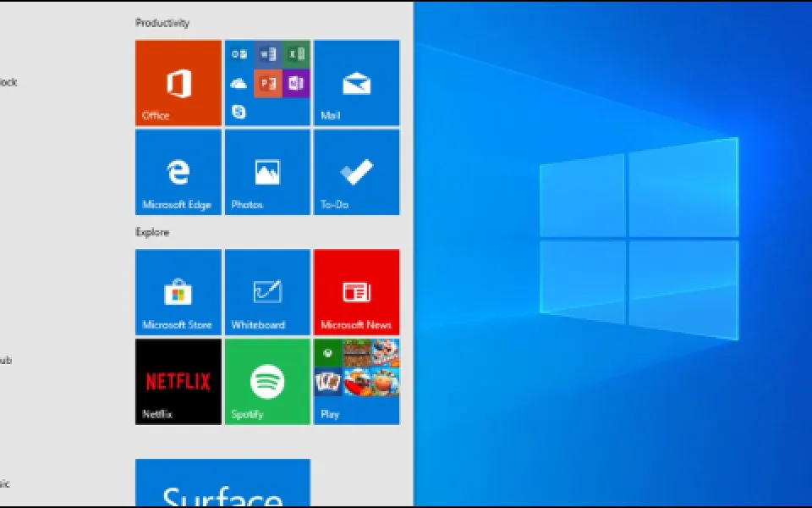812x508 pixels.
Task: Launch the Netflix tile
Action: pos(178,382)
